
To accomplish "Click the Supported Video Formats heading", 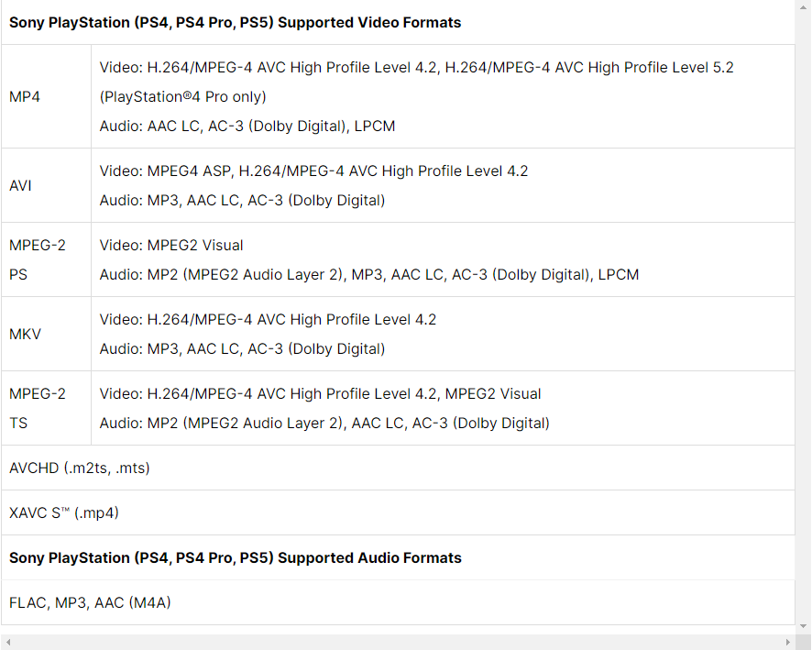I will coord(236,22).
